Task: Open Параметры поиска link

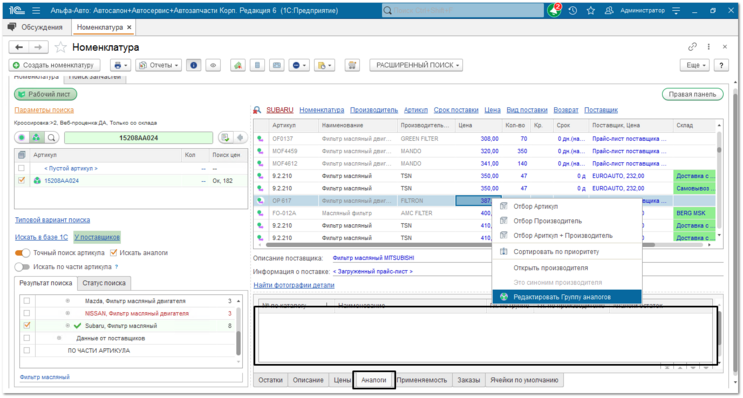Action: 44,110
